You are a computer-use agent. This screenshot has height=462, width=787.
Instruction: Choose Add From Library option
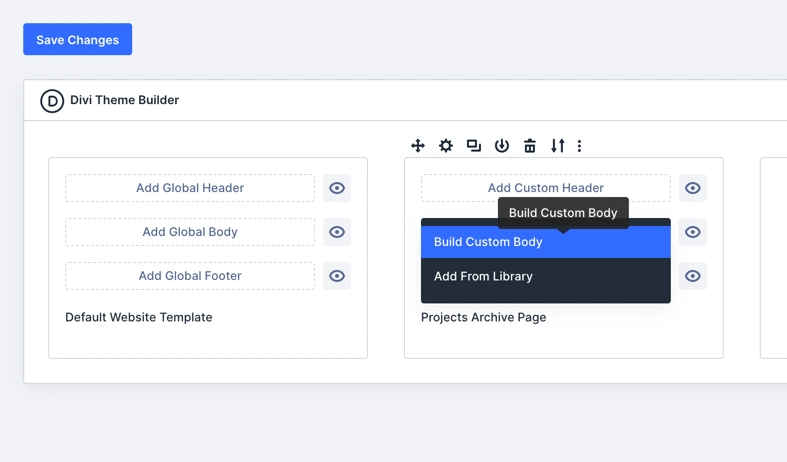(x=546, y=276)
